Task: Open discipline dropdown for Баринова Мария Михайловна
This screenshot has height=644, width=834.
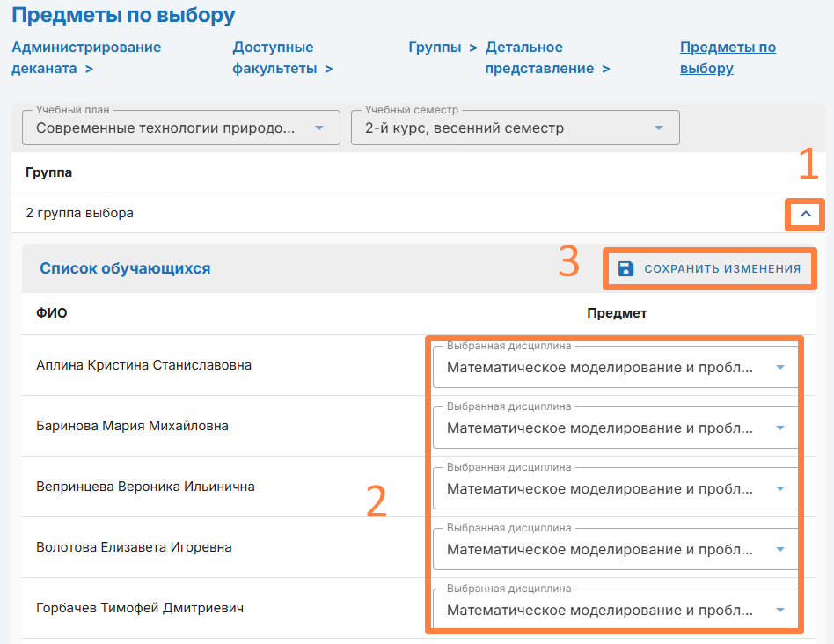Action: (615, 428)
